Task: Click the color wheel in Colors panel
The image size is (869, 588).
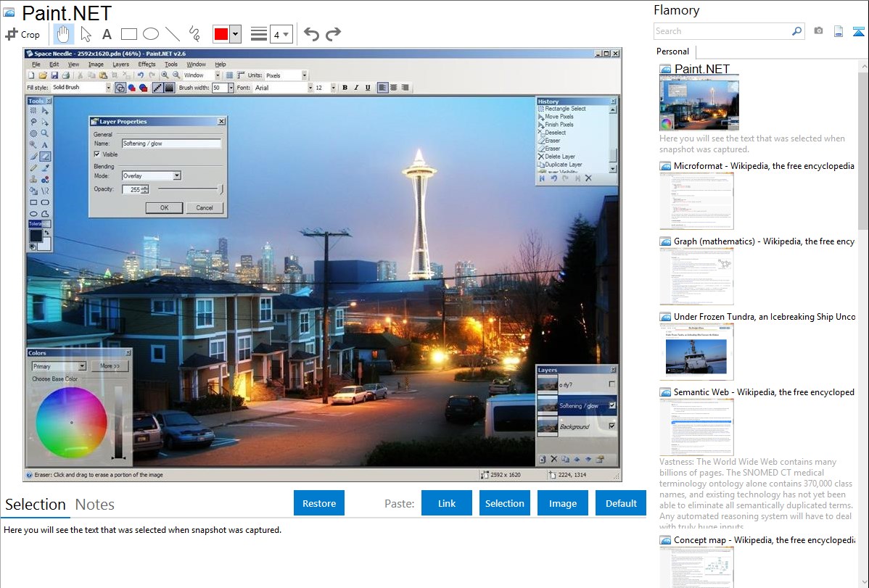Action: coord(71,422)
